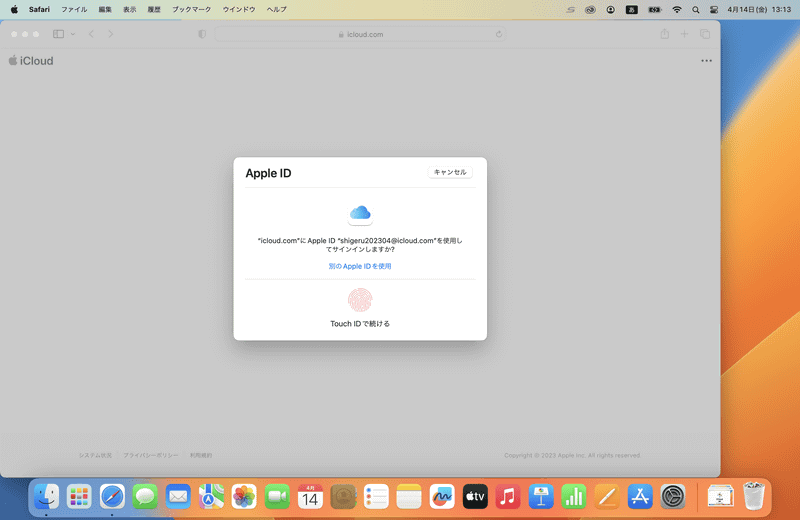Open Mail from the Dock
800x520 pixels.
pos(178,497)
